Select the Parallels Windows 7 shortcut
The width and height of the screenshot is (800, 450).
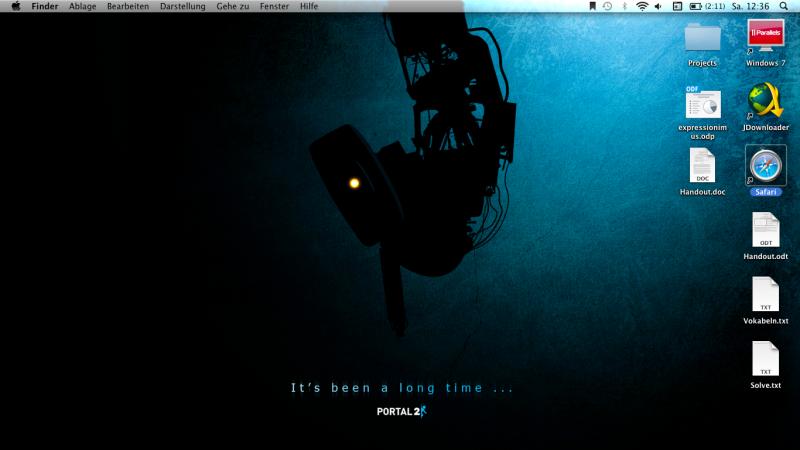pos(766,38)
